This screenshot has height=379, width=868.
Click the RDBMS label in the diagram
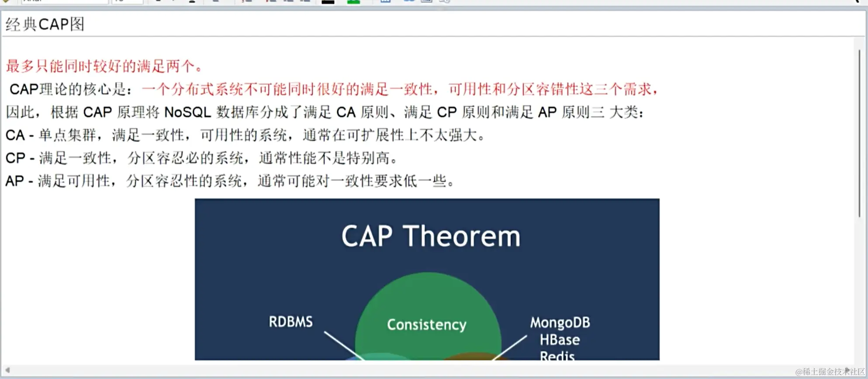point(290,322)
